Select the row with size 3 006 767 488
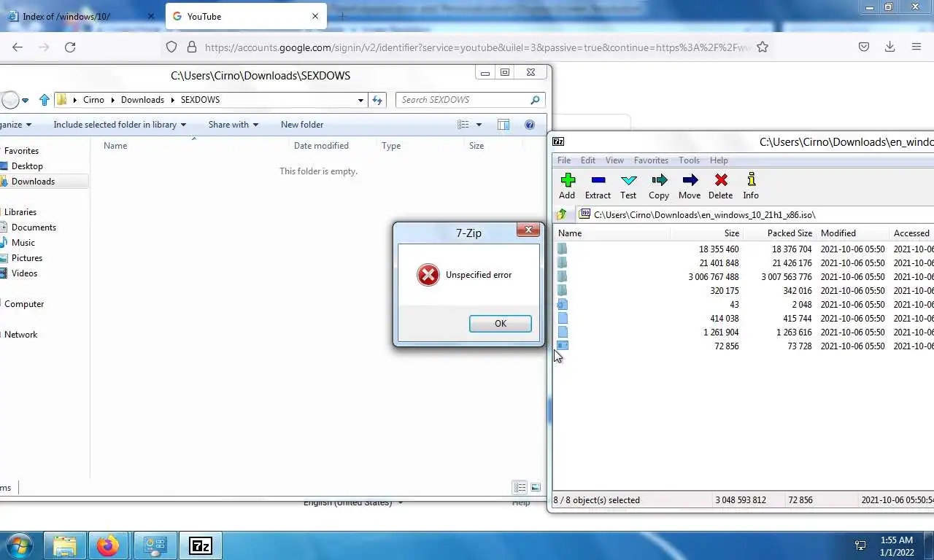934x560 pixels. point(744,277)
